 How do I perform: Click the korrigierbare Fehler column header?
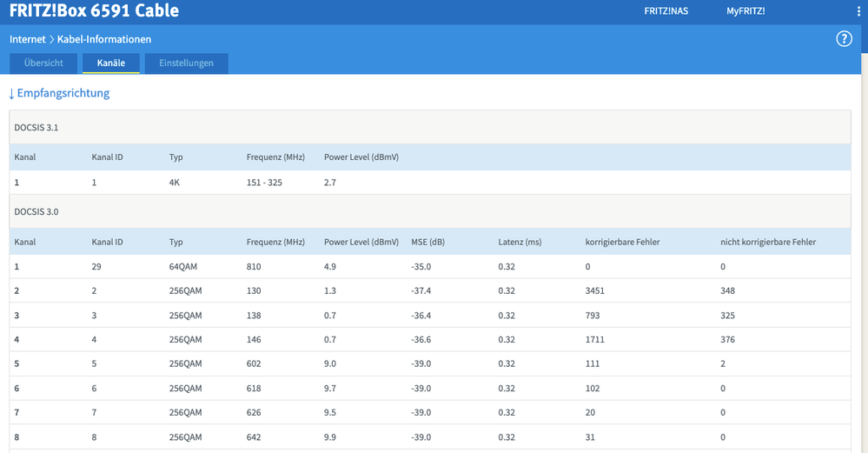coord(622,242)
